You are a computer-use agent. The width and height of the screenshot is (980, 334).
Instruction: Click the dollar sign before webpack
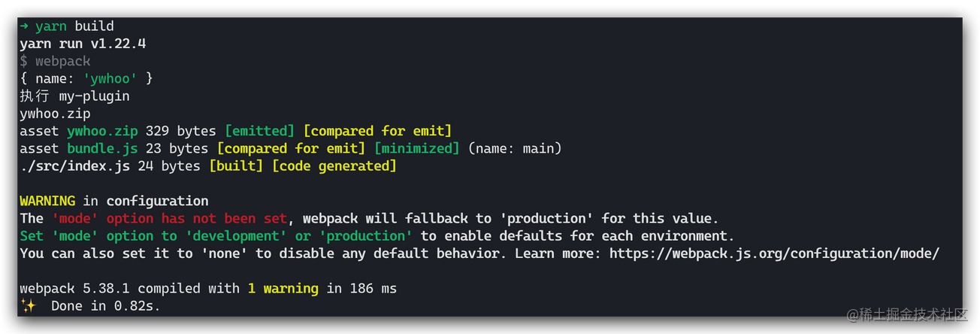coord(23,62)
